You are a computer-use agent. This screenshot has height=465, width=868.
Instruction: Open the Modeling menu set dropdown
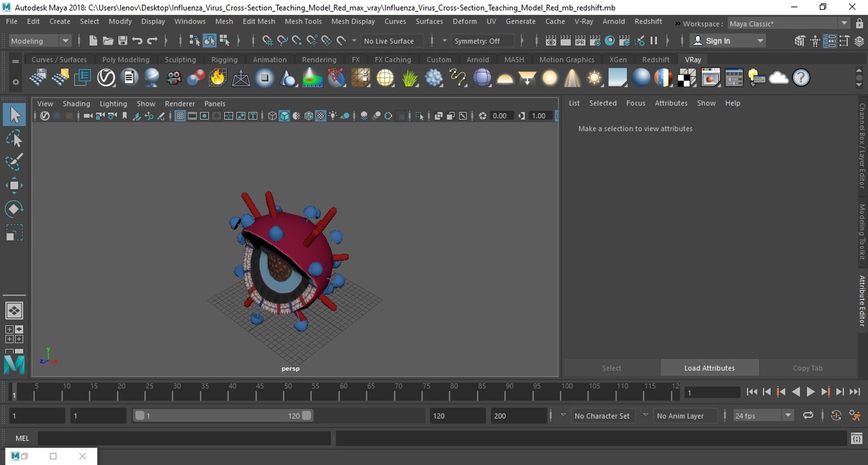click(x=40, y=41)
